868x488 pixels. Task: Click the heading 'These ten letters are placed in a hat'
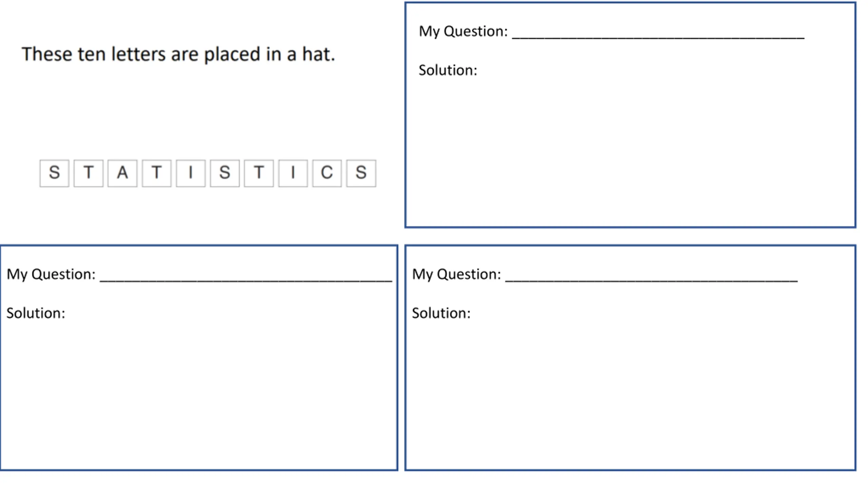click(x=178, y=54)
